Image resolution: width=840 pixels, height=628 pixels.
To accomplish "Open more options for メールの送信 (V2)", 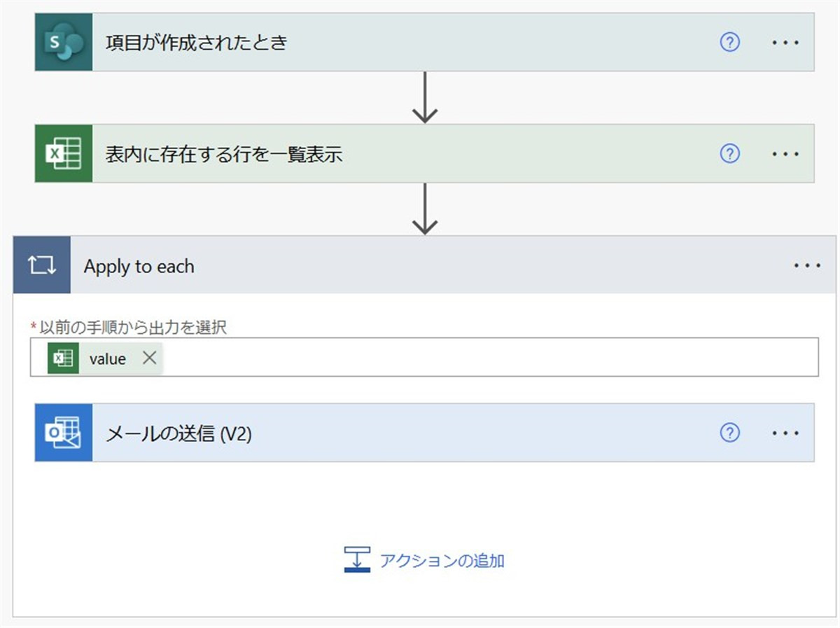I will tap(785, 433).
